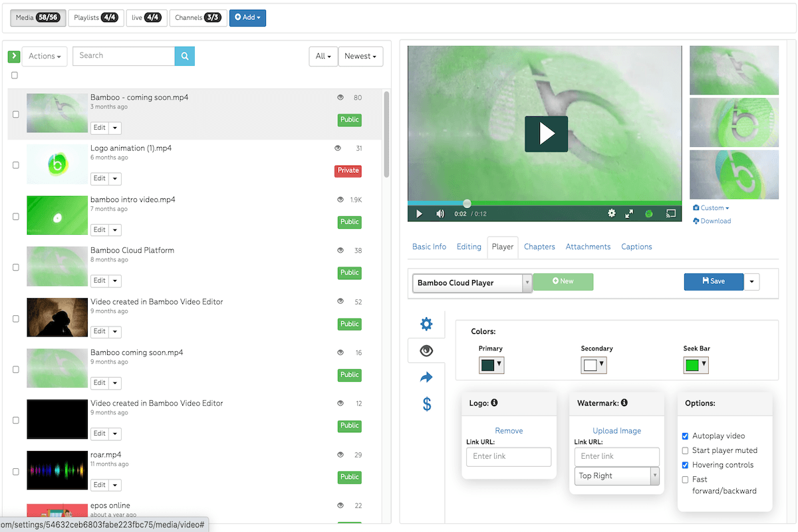Disable the Autoplay video checkbox
Image resolution: width=798 pixels, height=532 pixels.
tap(685, 436)
